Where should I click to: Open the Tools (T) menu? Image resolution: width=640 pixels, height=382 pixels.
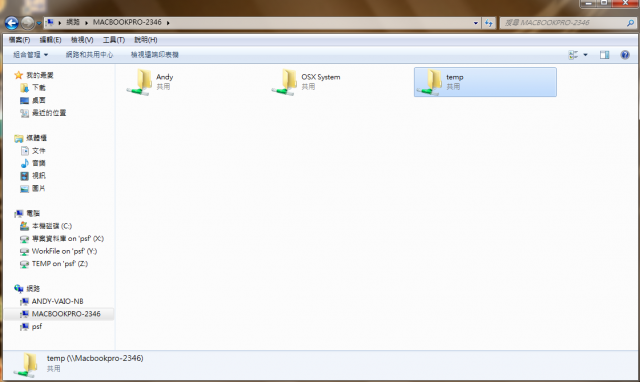tap(113, 40)
